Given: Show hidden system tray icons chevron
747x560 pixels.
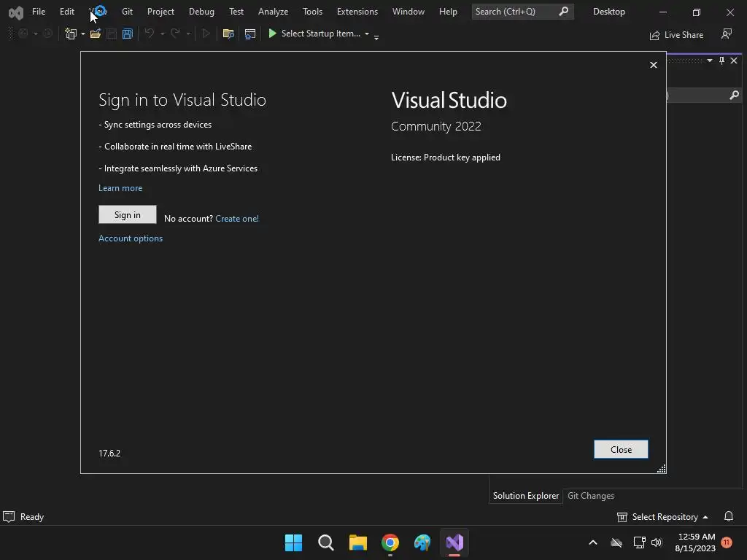Looking at the screenshot, I should point(593,542).
